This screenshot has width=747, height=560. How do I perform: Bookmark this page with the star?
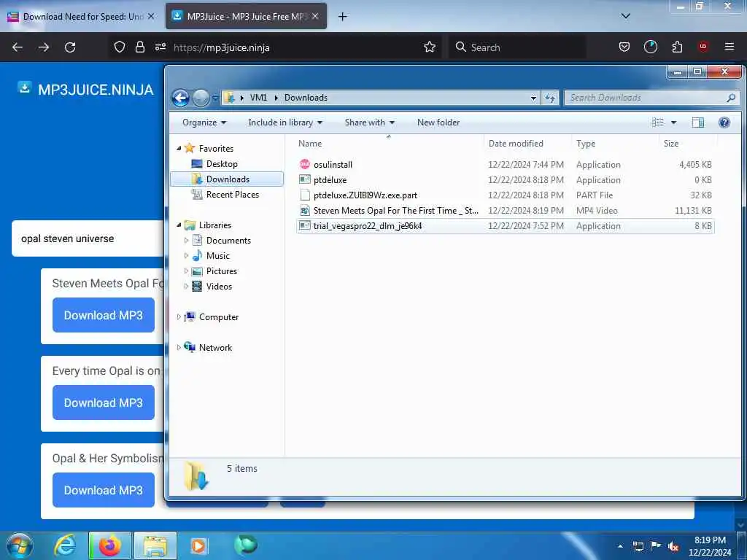pos(430,47)
